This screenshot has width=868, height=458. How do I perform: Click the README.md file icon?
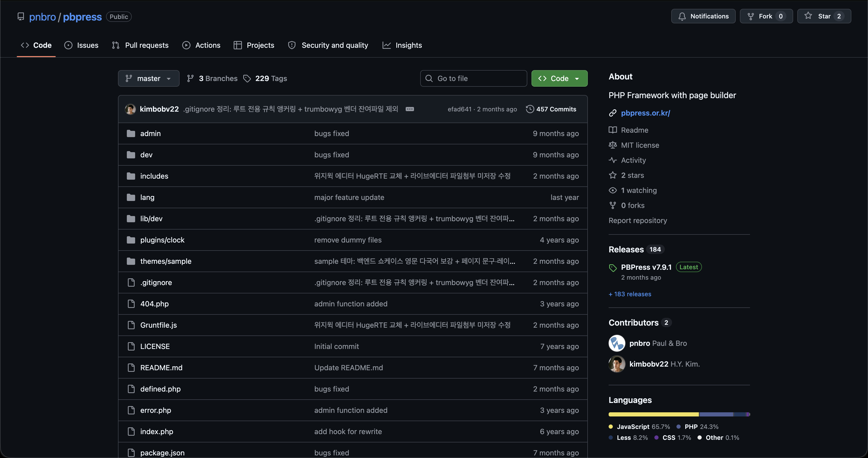[x=131, y=368]
